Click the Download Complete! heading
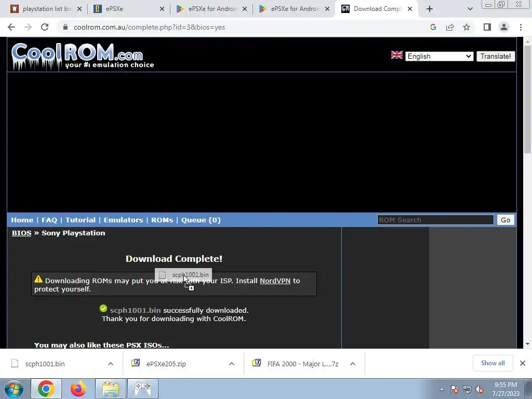 pyautogui.click(x=174, y=259)
